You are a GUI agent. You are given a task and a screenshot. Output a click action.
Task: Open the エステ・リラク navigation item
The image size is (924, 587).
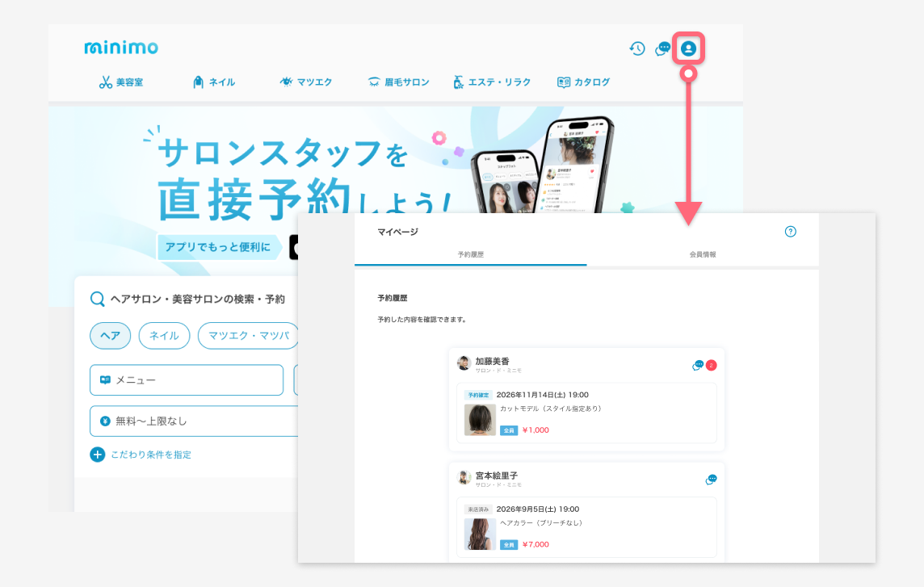point(492,82)
